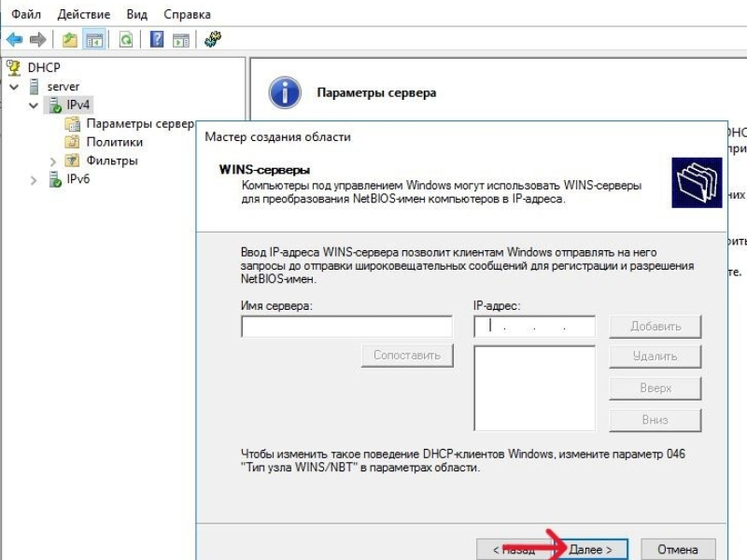This screenshot has width=747, height=560.
Task: Click the Up One Level folder icon
Action: coord(70,39)
